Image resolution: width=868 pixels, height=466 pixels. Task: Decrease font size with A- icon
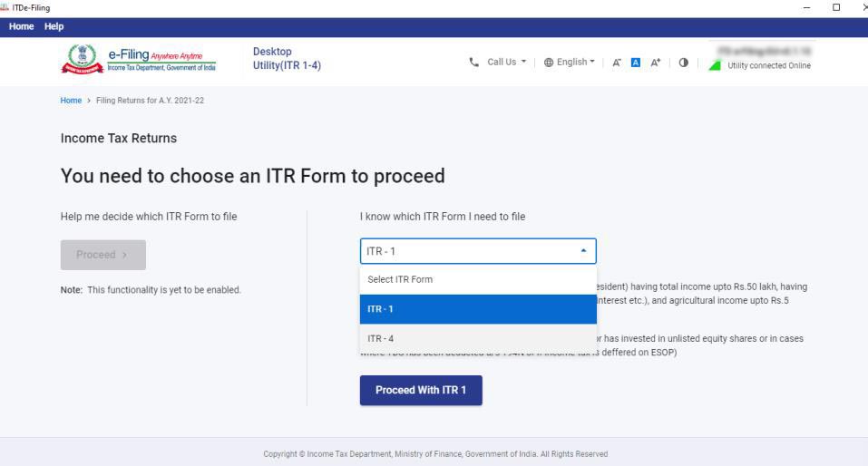[x=617, y=63]
